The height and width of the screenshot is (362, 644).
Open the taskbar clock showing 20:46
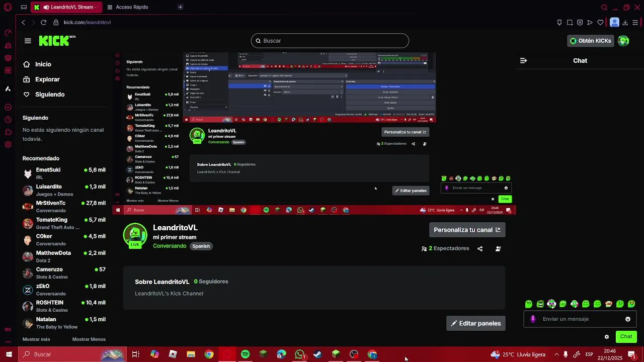610,354
